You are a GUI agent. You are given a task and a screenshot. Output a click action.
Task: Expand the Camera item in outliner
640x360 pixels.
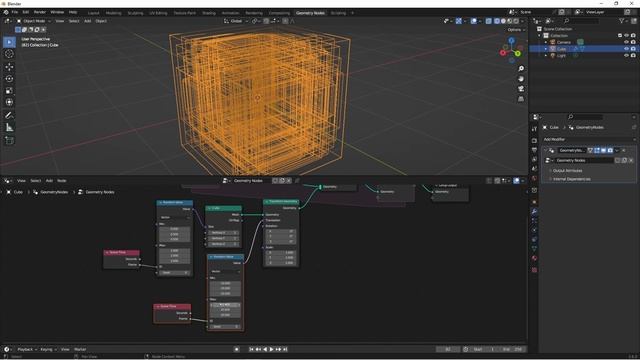[546, 42]
